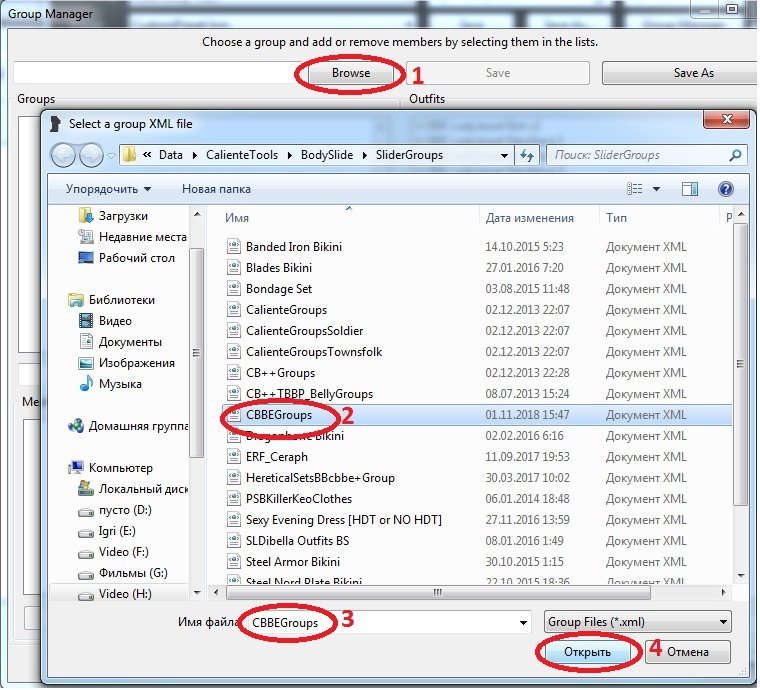Toggle the preview pane icon
This screenshot has width=760, height=690.
coord(689,189)
